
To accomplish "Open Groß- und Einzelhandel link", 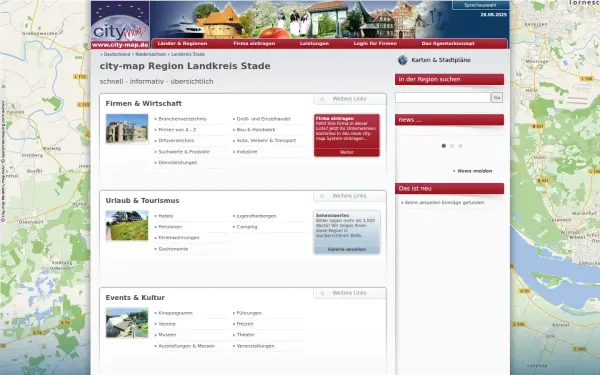I will tap(263, 119).
